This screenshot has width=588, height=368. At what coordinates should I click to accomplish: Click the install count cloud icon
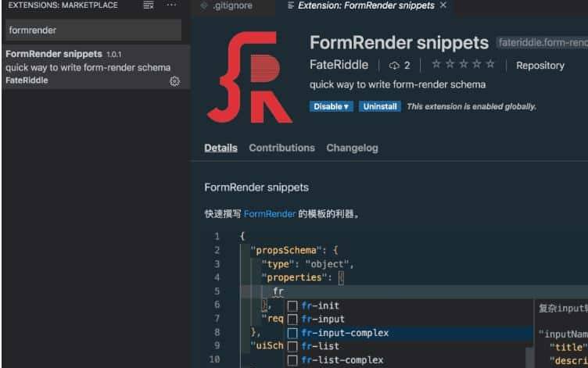[x=394, y=66]
